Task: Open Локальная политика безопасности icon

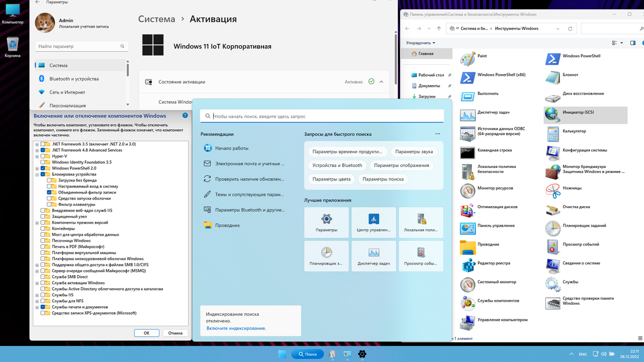Action: (x=467, y=172)
